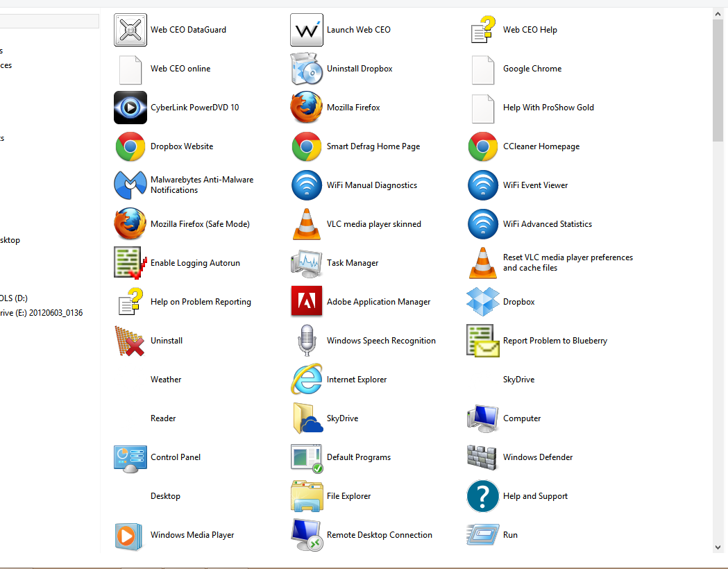728x569 pixels.
Task: Click the Adobe Application Manager icon
Action: coord(307,301)
